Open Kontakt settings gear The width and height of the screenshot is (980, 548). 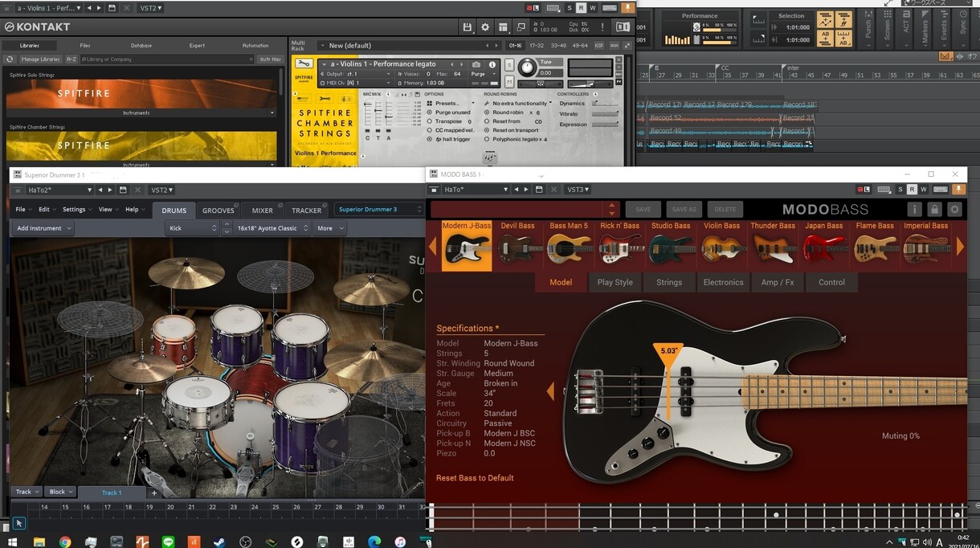[x=485, y=27]
